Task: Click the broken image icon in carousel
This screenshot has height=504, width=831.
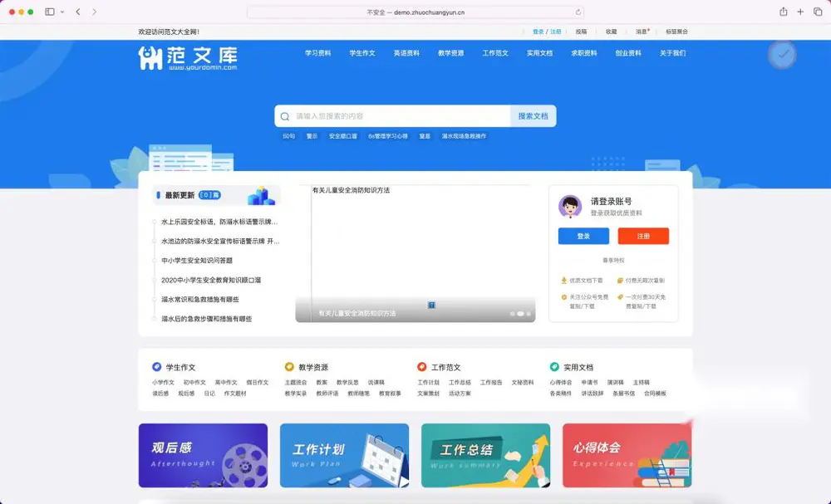Action: [x=431, y=305]
